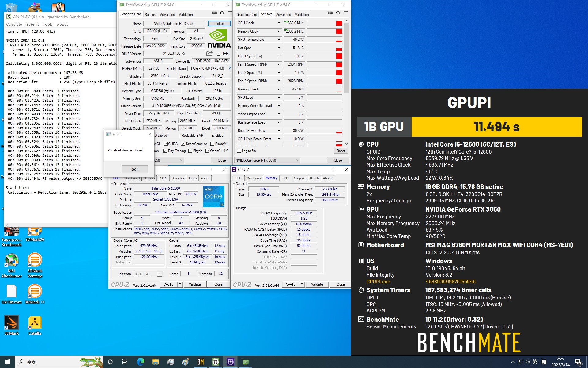Open the 3DMark06 desktop shortcut

[35, 235]
